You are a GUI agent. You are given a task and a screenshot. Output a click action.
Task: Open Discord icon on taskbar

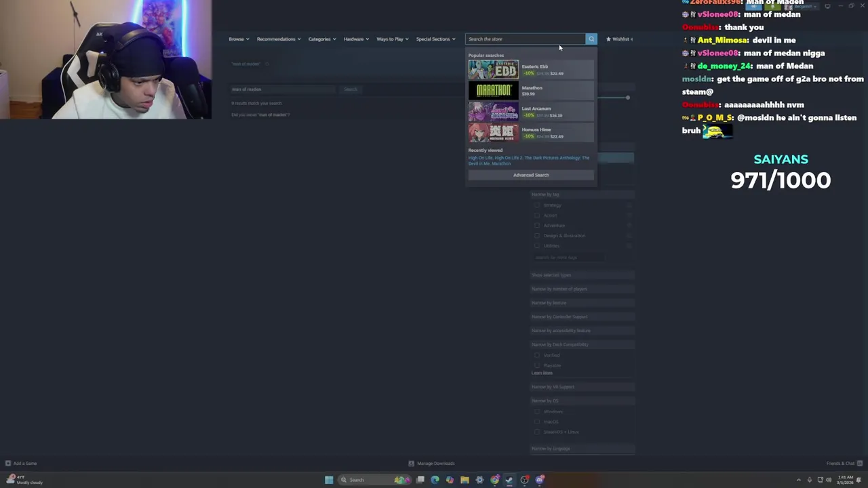click(540, 480)
